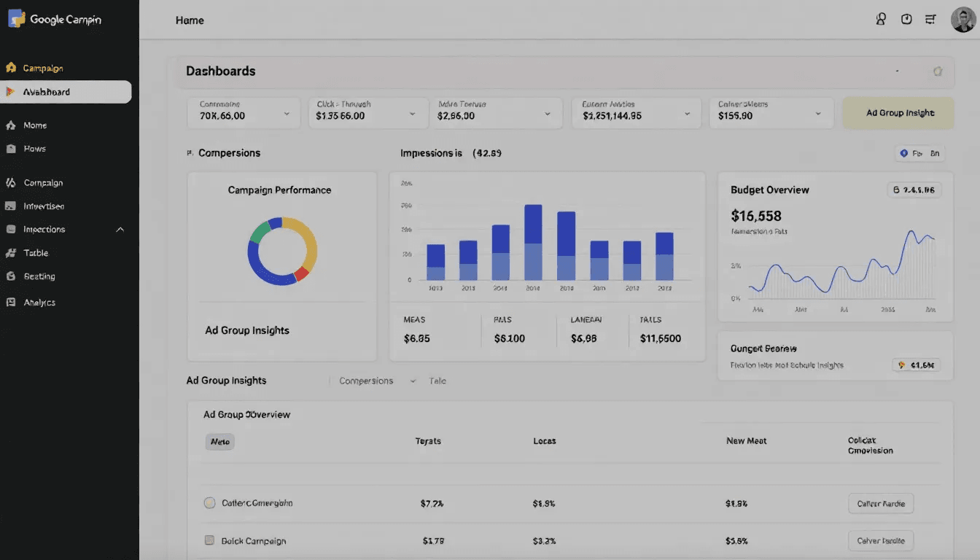Click the tallest bar in Impressions chart
The width and height of the screenshot is (980, 560).
pos(533,242)
